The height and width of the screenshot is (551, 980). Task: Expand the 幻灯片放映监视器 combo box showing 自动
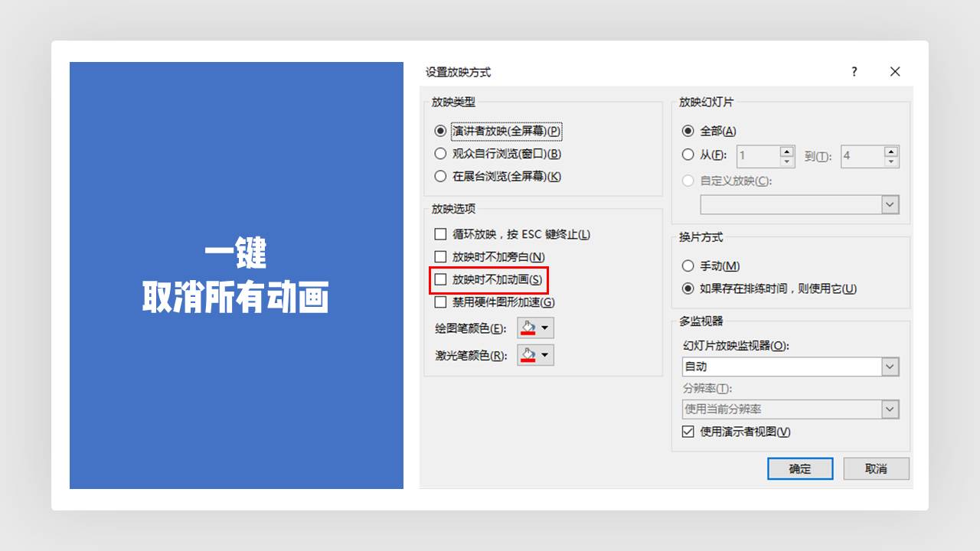890,367
